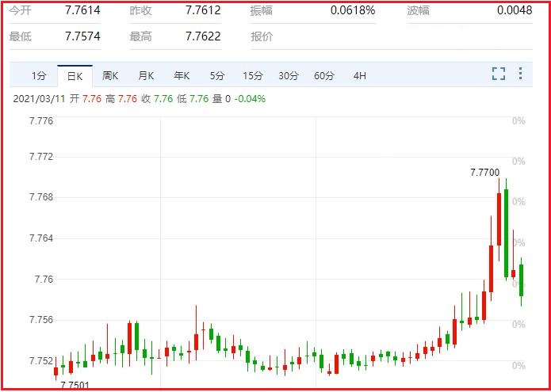Viewport: 551px width, 392px height.
Task: Select the 30分 interval tab
Action: pyautogui.click(x=289, y=76)
